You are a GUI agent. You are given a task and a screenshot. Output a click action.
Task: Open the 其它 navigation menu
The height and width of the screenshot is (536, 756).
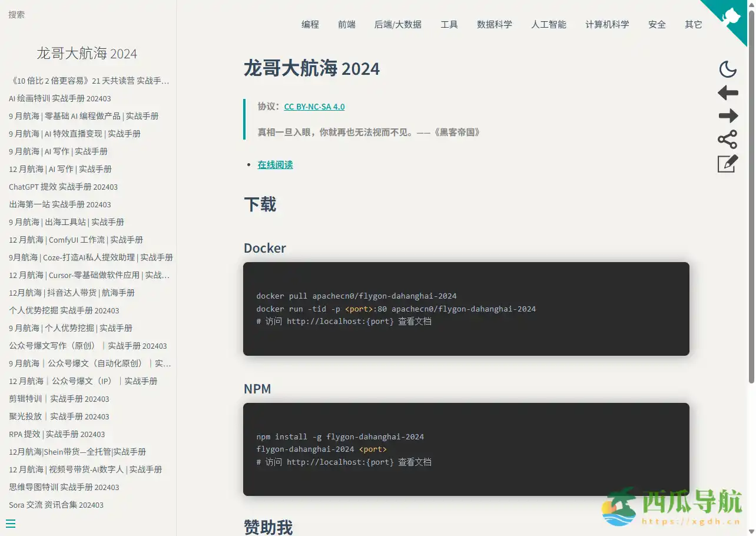tap(693, 24)
